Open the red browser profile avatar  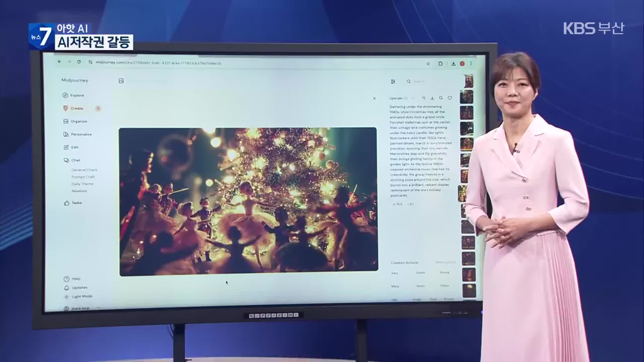[x=462, y=63]
